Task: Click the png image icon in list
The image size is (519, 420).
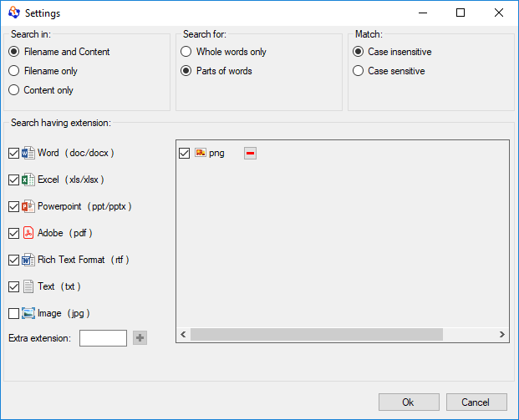Action: pos(201,153)
